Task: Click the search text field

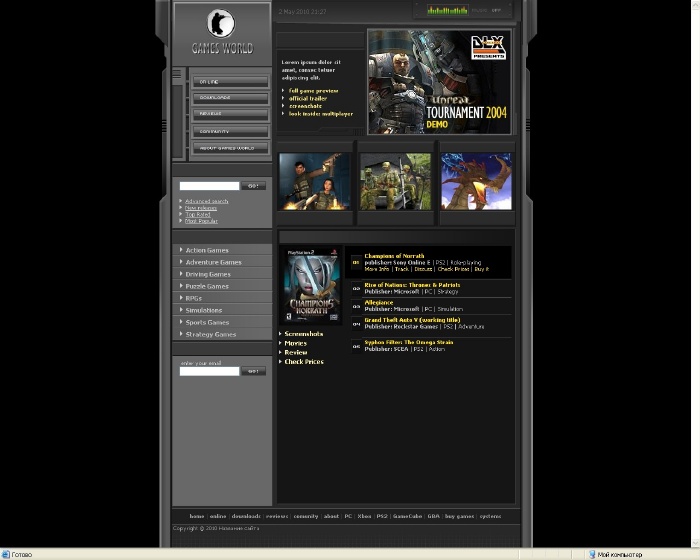Action: tap(209, 186)
